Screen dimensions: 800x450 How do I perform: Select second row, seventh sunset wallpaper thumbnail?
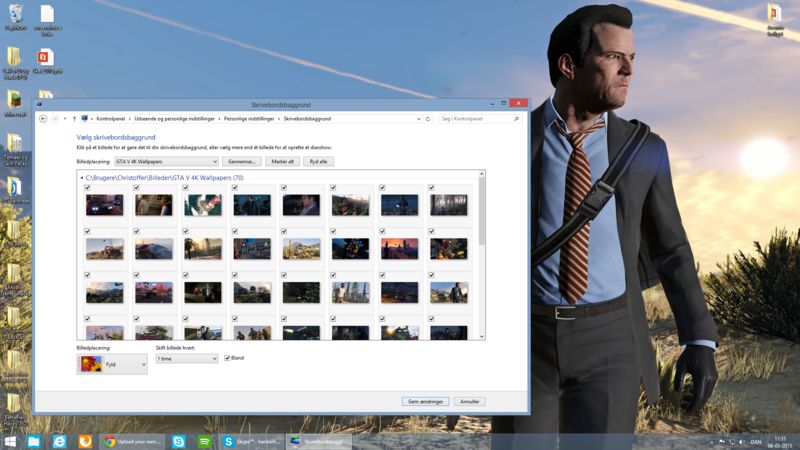(399, 249)
